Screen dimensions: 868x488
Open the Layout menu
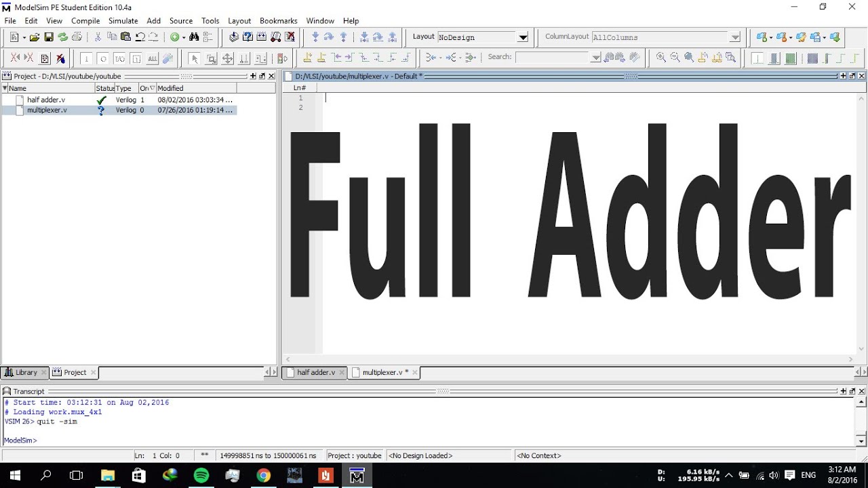[x=239, y=21]
